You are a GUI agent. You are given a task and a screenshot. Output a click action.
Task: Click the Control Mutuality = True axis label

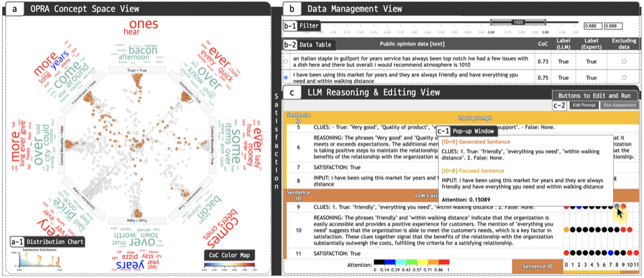click(213, 144)
